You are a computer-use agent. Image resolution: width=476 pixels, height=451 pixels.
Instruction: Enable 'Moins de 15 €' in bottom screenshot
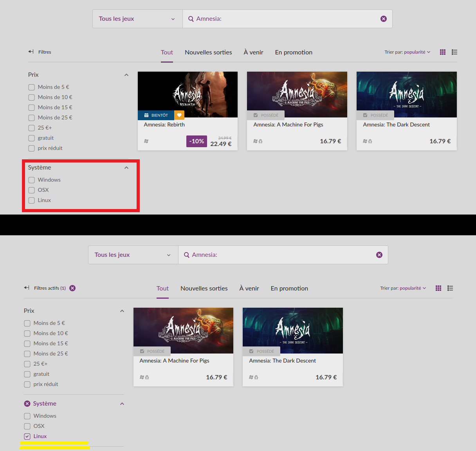[x=27, y=344]
